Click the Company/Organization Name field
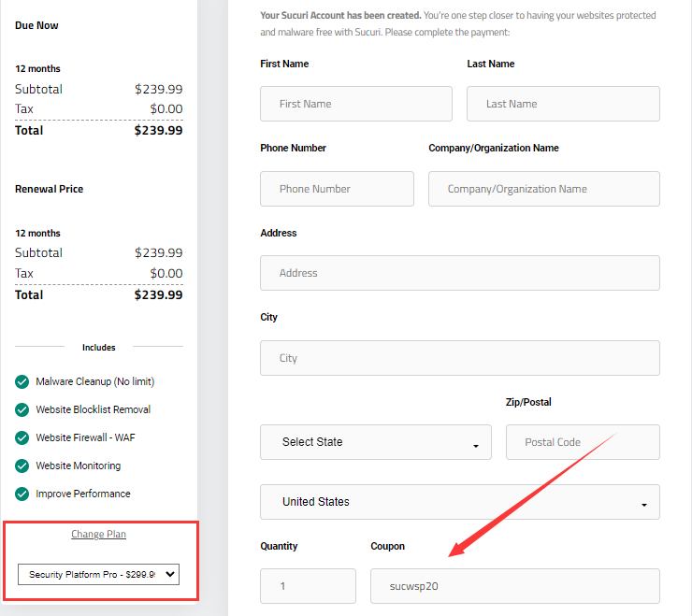The height and width of the screenshot is (616, 692). tap(543, 189)
